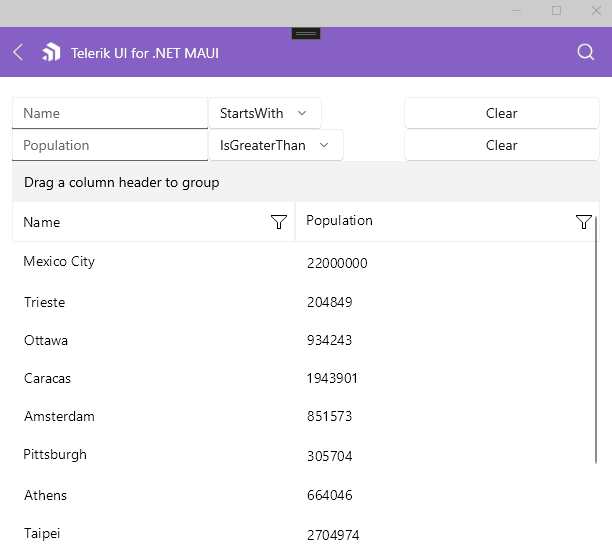Maximize the application window
The height and width of the screenshot is (560, 612).
coord(556,11)
